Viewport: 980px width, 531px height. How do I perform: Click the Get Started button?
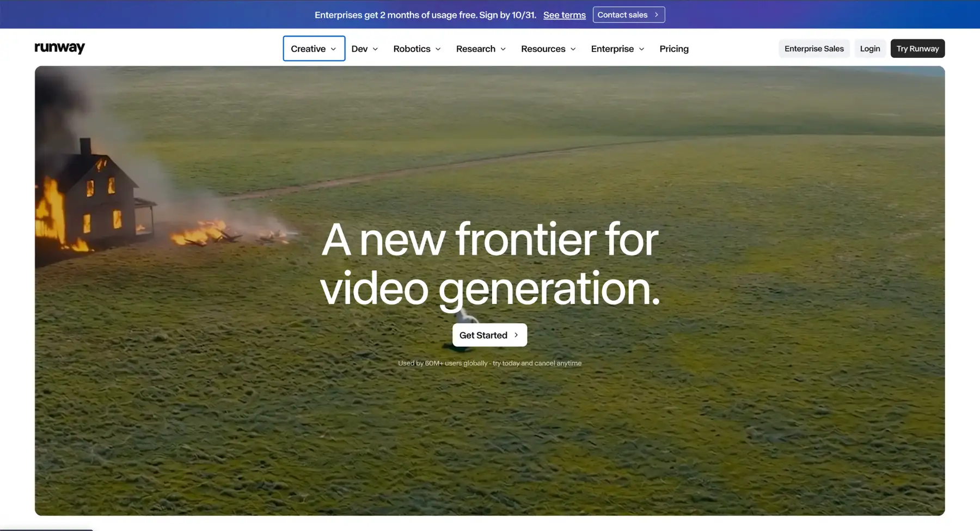point(489,335)
